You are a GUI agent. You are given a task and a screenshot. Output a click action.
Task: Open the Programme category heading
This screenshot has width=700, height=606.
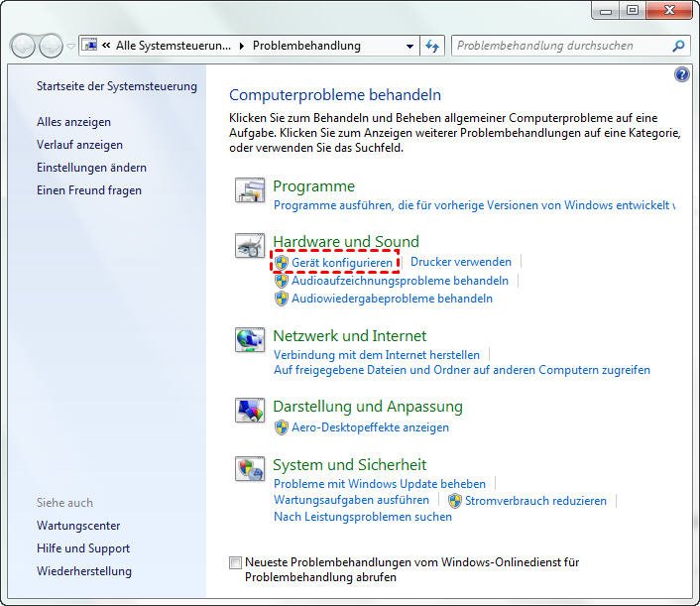point(314,186)
